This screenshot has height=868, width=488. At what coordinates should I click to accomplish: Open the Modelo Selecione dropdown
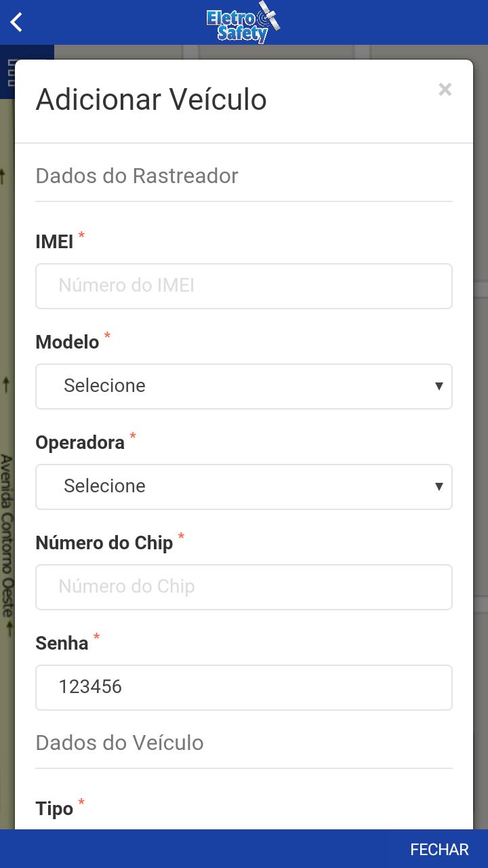(244, 387)
